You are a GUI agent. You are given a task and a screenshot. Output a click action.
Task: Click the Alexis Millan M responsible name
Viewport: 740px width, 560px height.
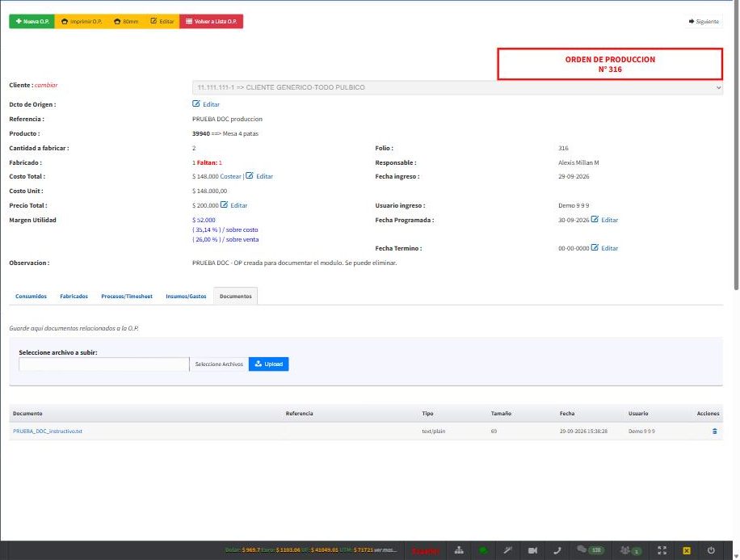578,162
